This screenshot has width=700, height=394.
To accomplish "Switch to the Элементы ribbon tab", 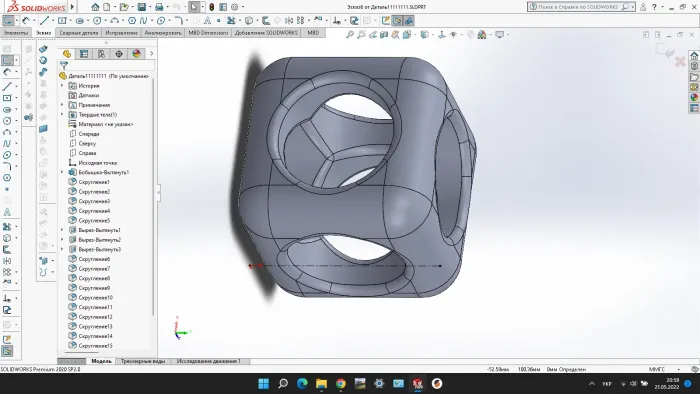I will point(16,33).
